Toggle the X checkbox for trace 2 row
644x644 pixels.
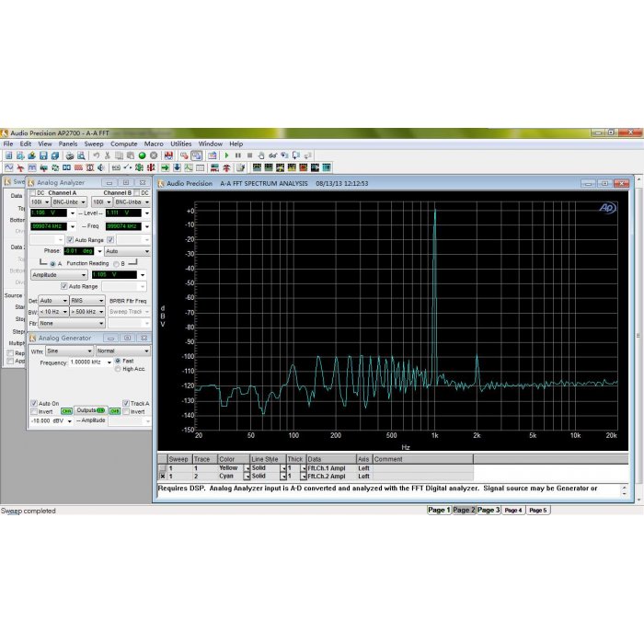coord(163,477)
